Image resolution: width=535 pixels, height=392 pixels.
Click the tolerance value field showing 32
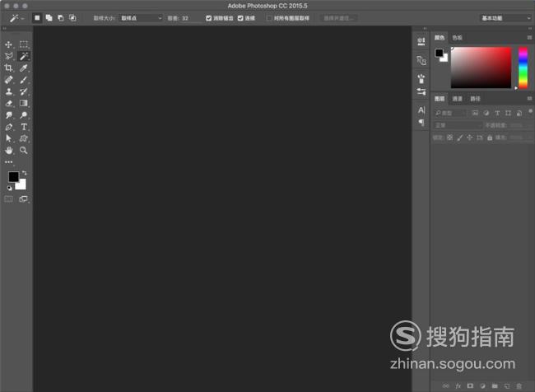[x=189, y=18]
